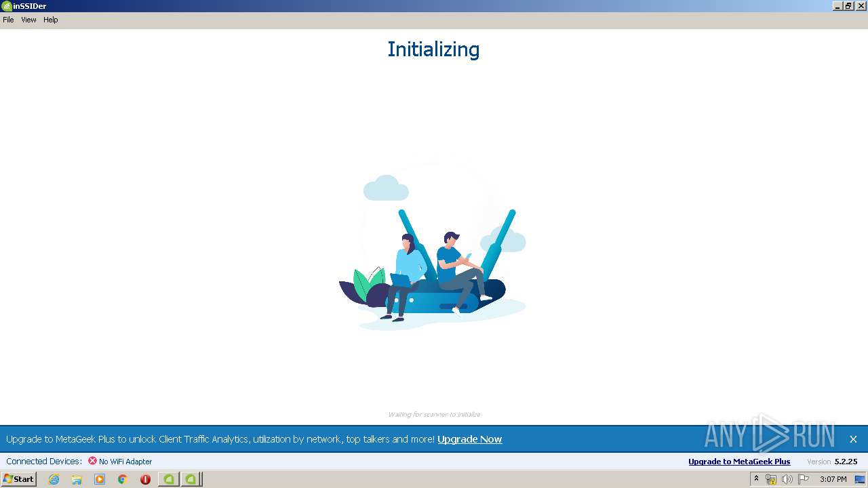Show hidden system tray icons
Screen dimensions: 868x488
[756, 479]
